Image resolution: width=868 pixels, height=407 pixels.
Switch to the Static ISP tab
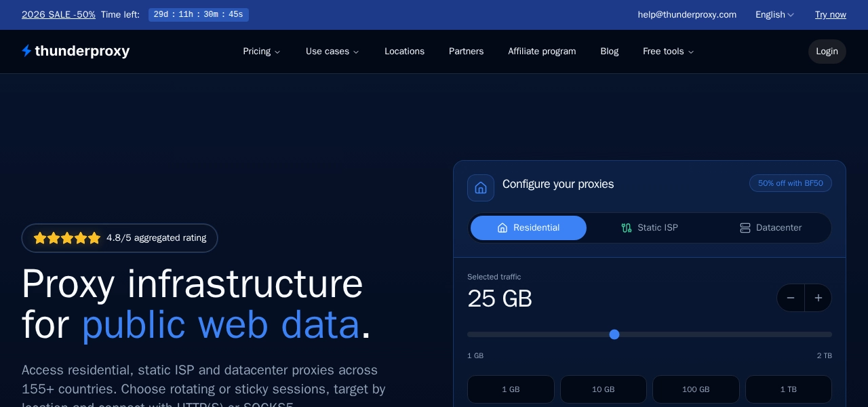coord(650,228)
